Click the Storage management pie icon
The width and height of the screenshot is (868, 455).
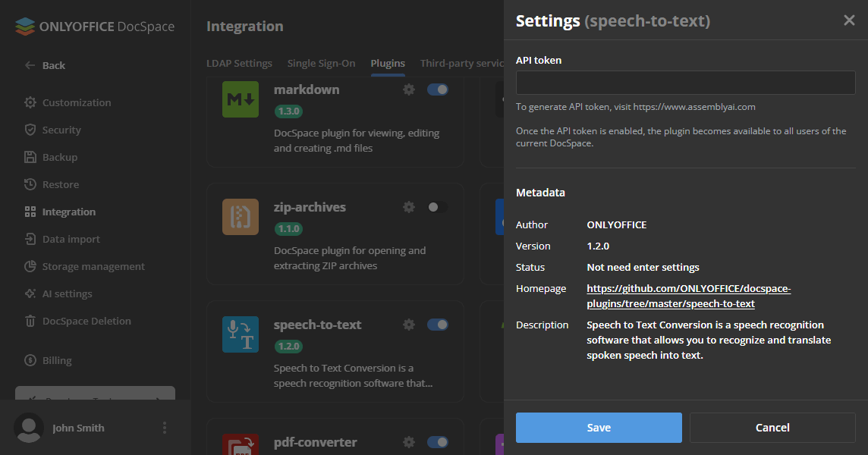pos(30,266)
